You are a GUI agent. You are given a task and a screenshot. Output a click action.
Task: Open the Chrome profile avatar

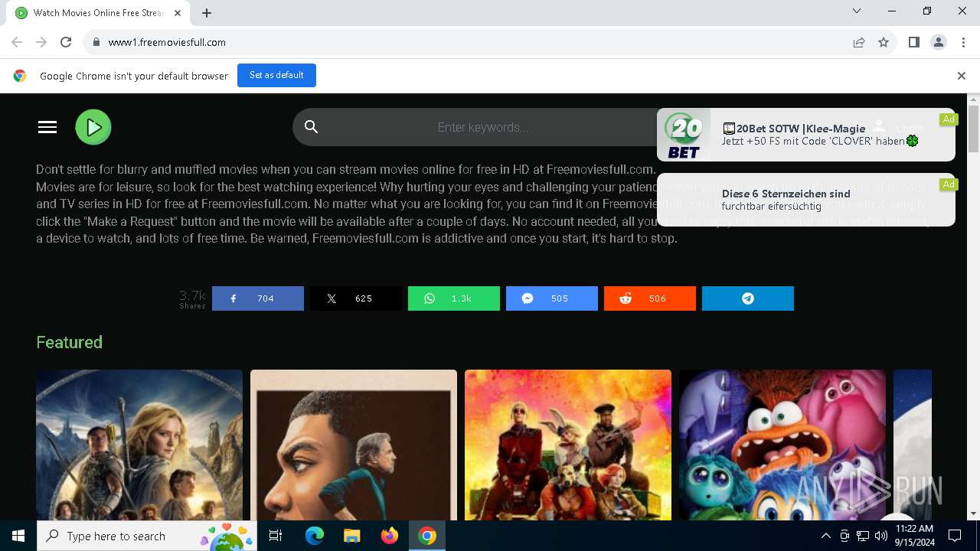(x=939, y=42)
